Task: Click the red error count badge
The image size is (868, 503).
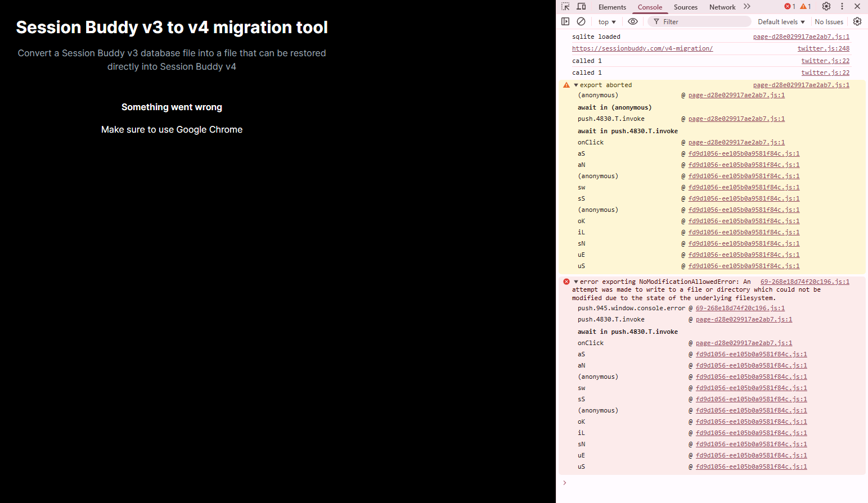Action: (790, 7)
